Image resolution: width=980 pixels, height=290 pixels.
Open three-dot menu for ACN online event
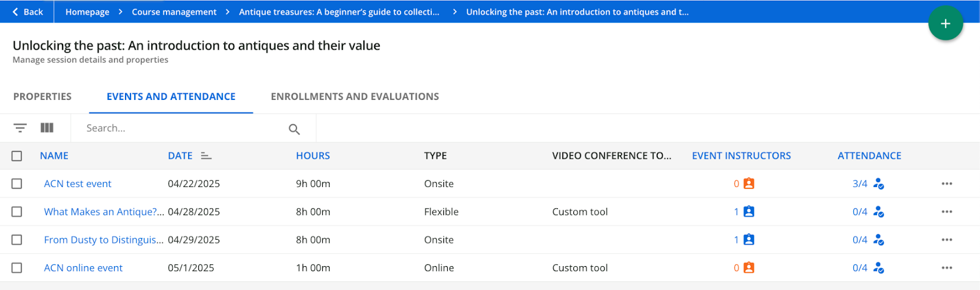[x=946, y=268]
